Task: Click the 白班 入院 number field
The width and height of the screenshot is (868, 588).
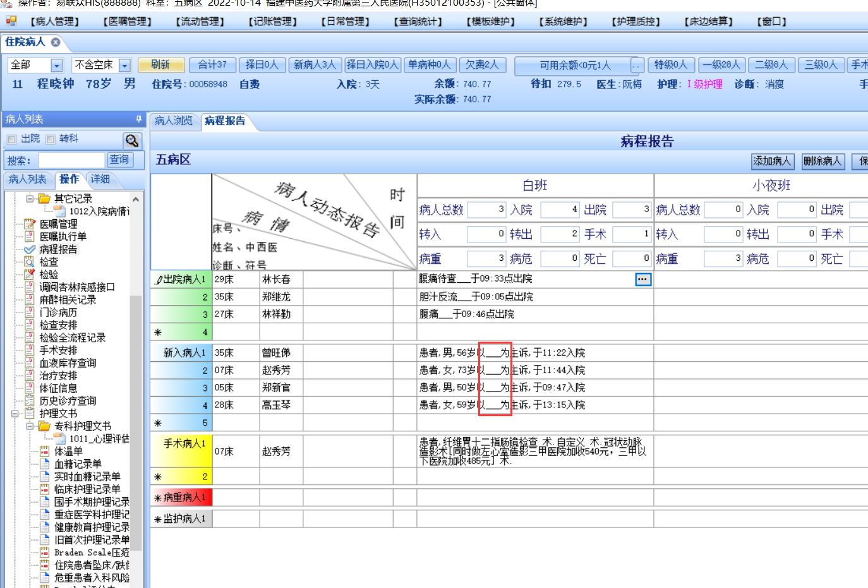Action: pos(560,210)
